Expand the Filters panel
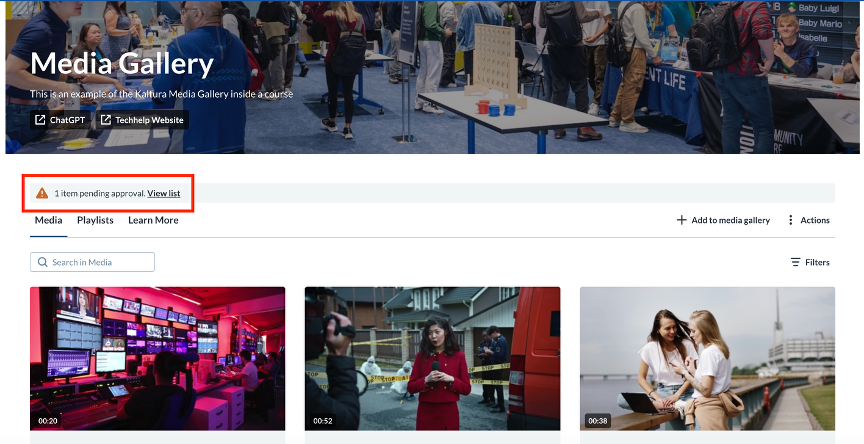This screenshot has width=864, height=444. [810, 262]
